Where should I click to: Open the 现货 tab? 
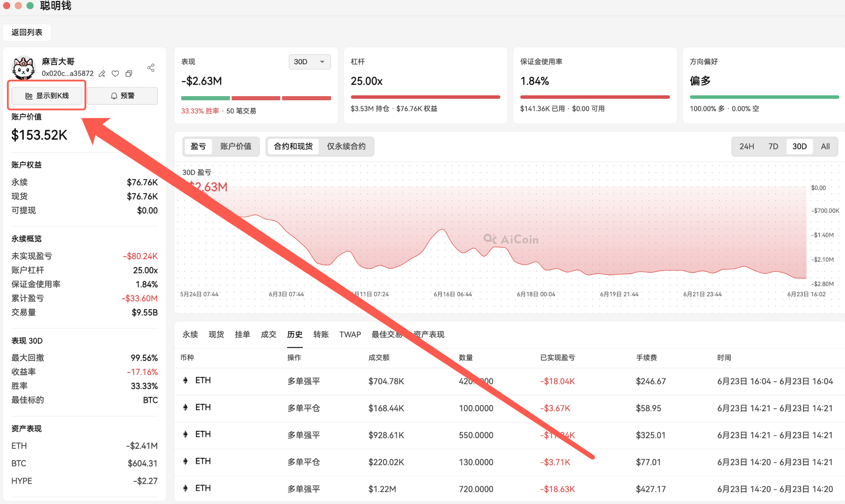[216, 334]
